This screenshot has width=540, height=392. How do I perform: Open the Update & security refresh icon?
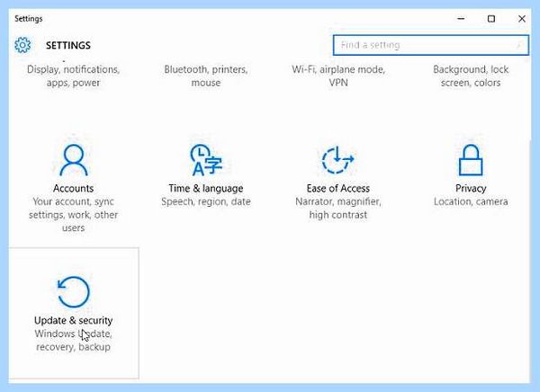pyautogui.click(x=74, y=292)
